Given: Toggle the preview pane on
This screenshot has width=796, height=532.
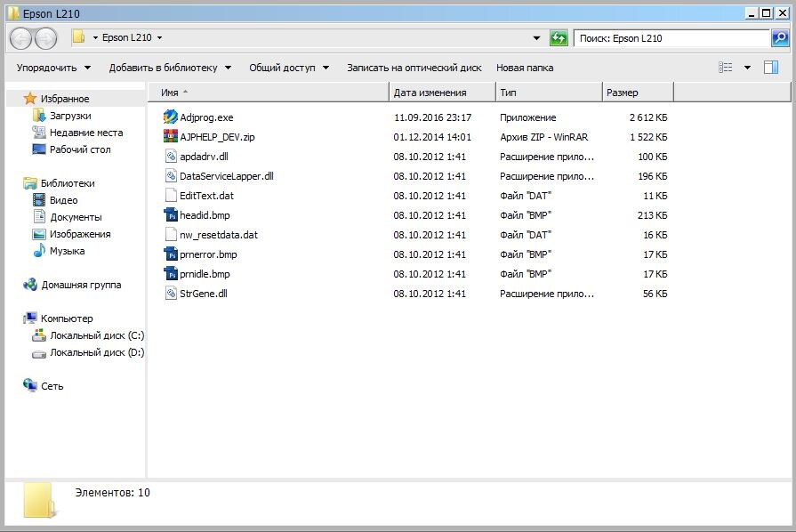Looking at the screenshot, I should (x=771, y=67).
